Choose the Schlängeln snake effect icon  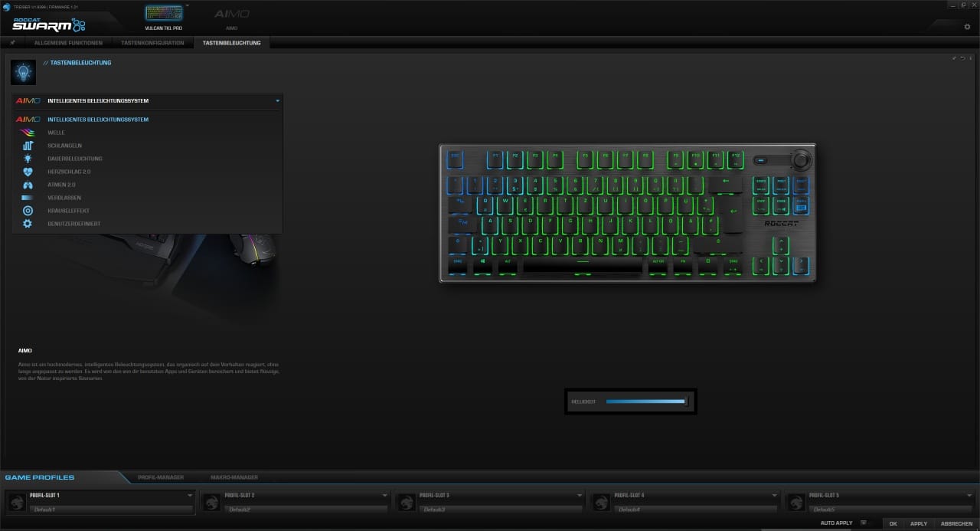[28, 146]
